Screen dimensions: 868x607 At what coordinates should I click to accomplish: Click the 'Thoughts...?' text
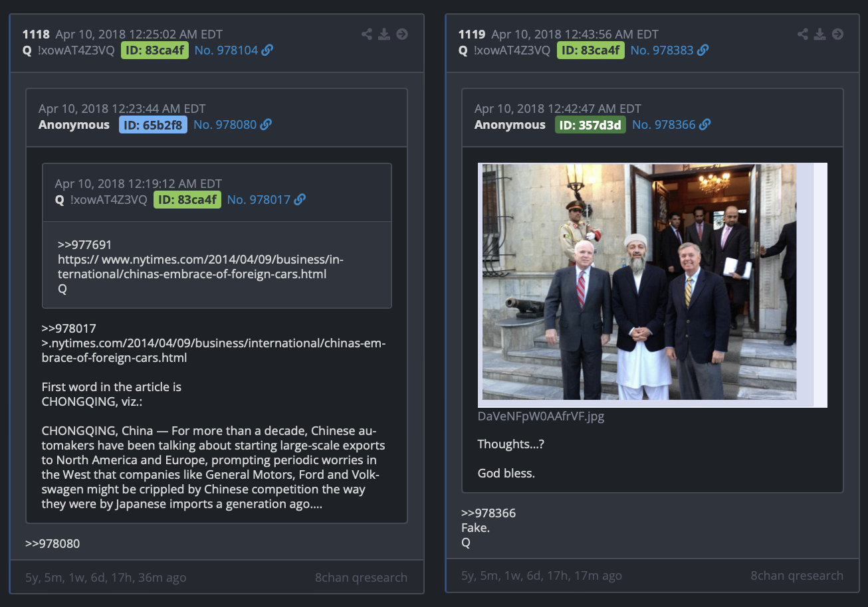(x=511, y=444)
